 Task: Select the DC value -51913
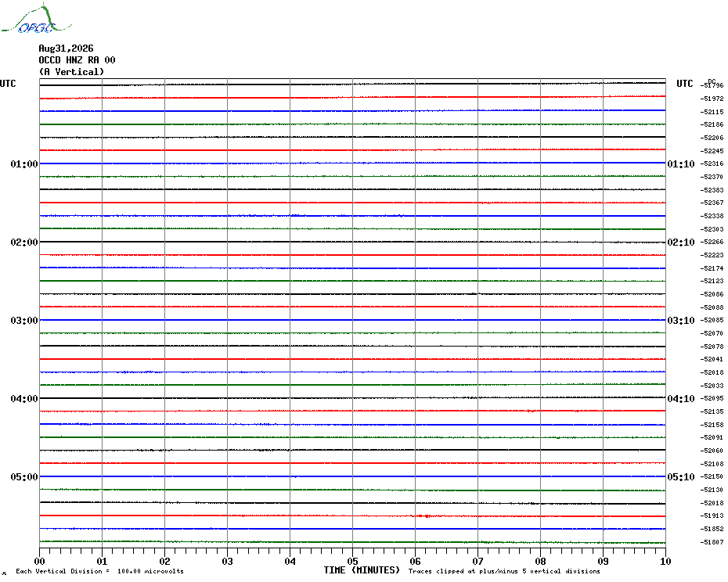click(712, 516)
